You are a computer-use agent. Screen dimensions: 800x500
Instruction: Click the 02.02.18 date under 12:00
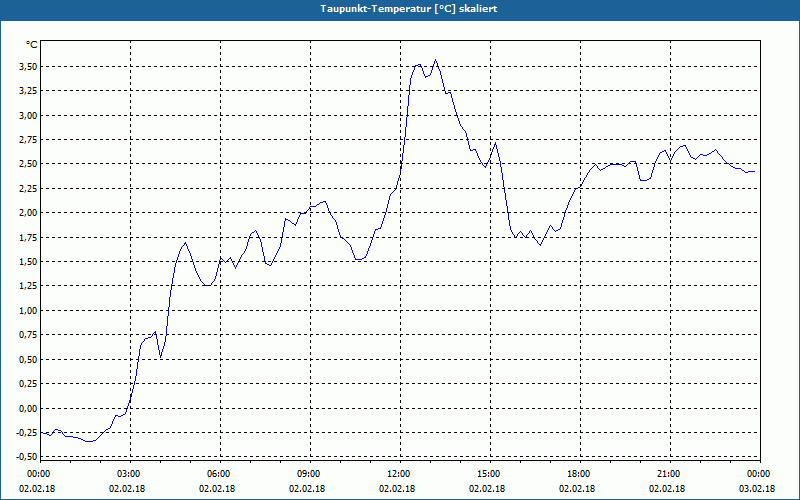coord(397,489)
